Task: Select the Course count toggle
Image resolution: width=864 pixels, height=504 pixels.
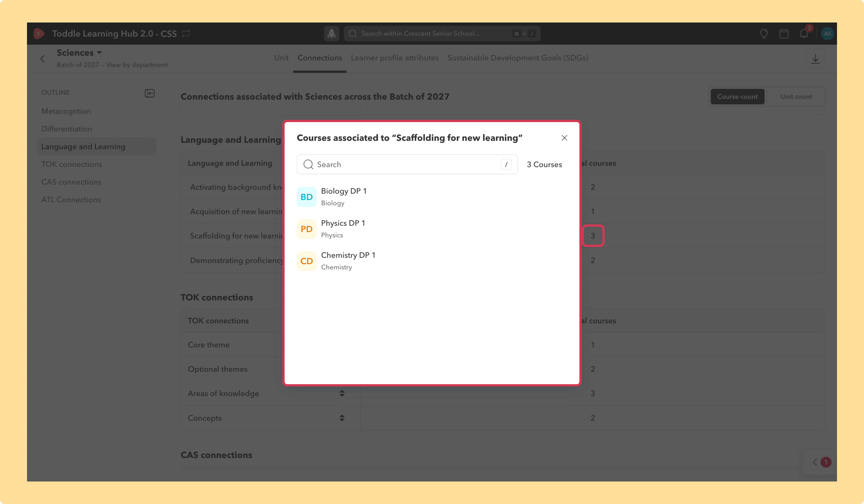Action: tap(737, 97)
